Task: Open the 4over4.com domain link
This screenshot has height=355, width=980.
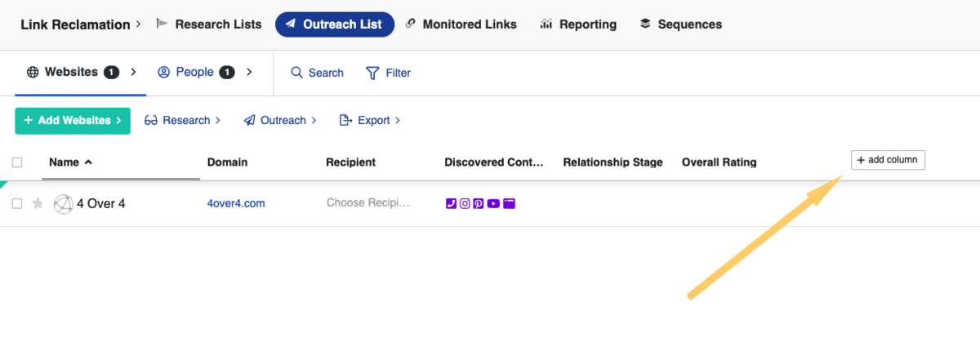Action: 236,204
